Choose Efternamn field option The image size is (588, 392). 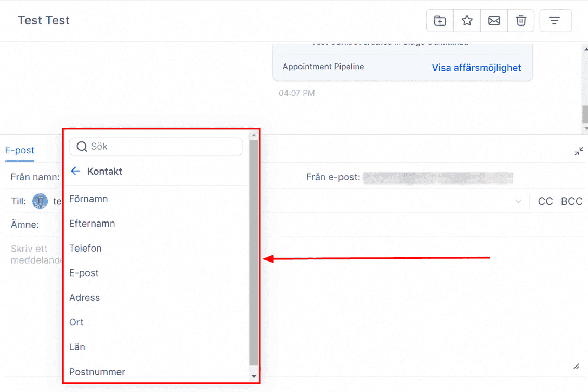tap(92, 224)
